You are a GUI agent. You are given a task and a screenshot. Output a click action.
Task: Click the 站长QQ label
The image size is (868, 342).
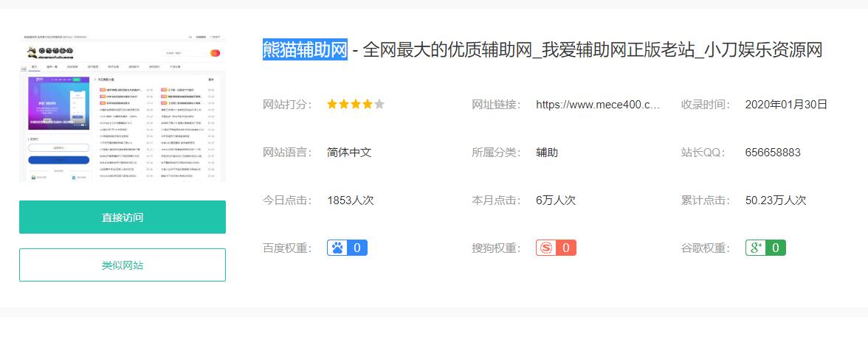click(x=703, y=153)
